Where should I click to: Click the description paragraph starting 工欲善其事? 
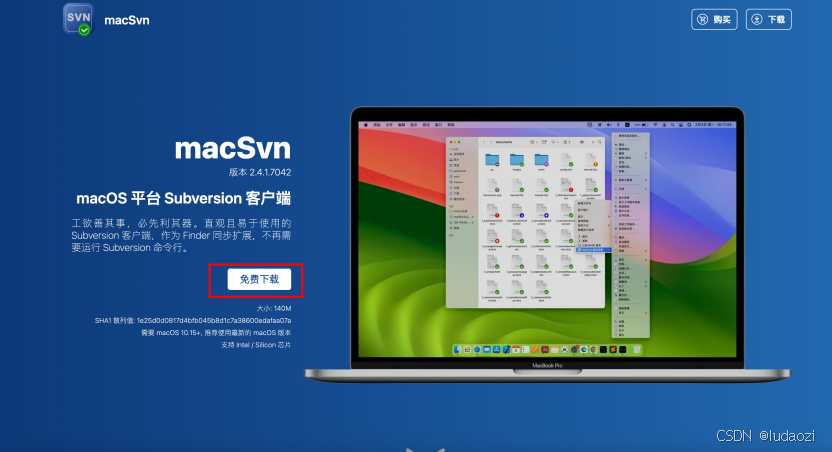[x=181, y=235]
